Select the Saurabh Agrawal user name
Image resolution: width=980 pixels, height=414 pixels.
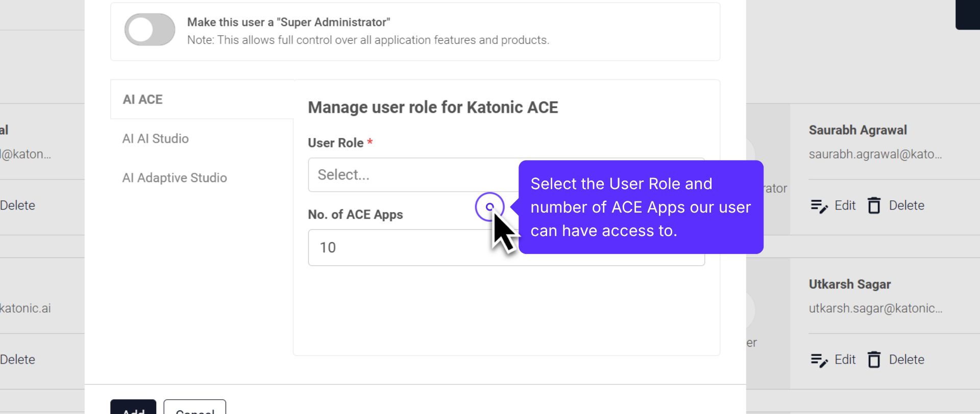[x=857, y=130]
